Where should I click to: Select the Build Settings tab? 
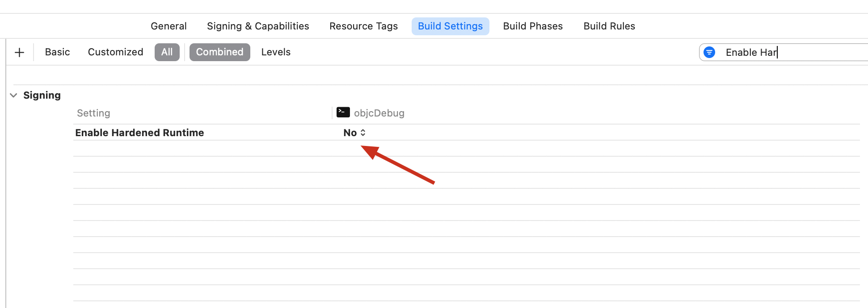coord(450,26)
